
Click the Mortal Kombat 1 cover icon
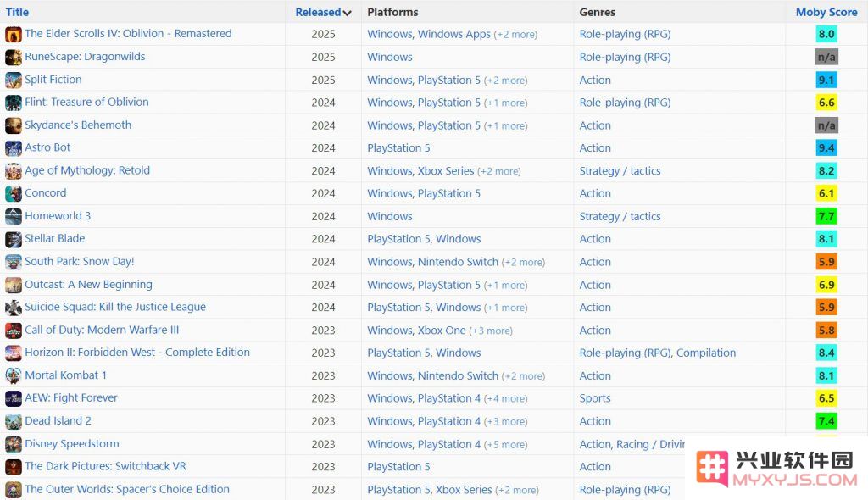click(14, 375)
